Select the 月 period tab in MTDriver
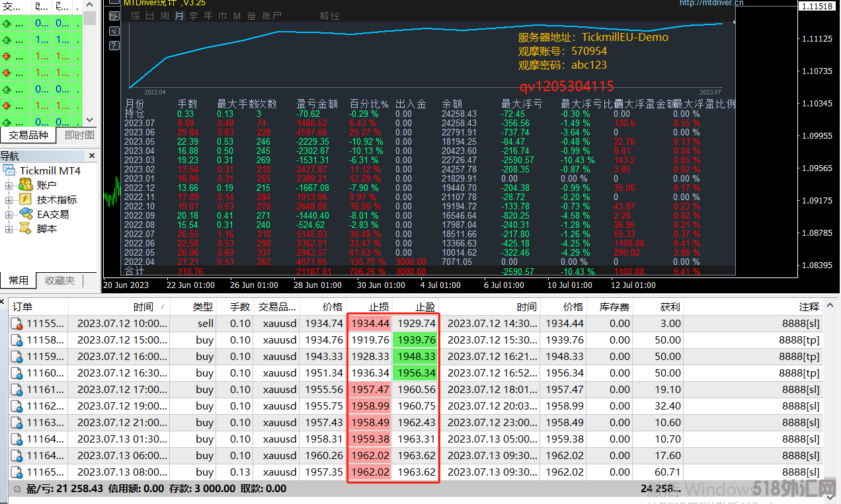Viewport: 841px width, 504px height. (x=179, y=16)
